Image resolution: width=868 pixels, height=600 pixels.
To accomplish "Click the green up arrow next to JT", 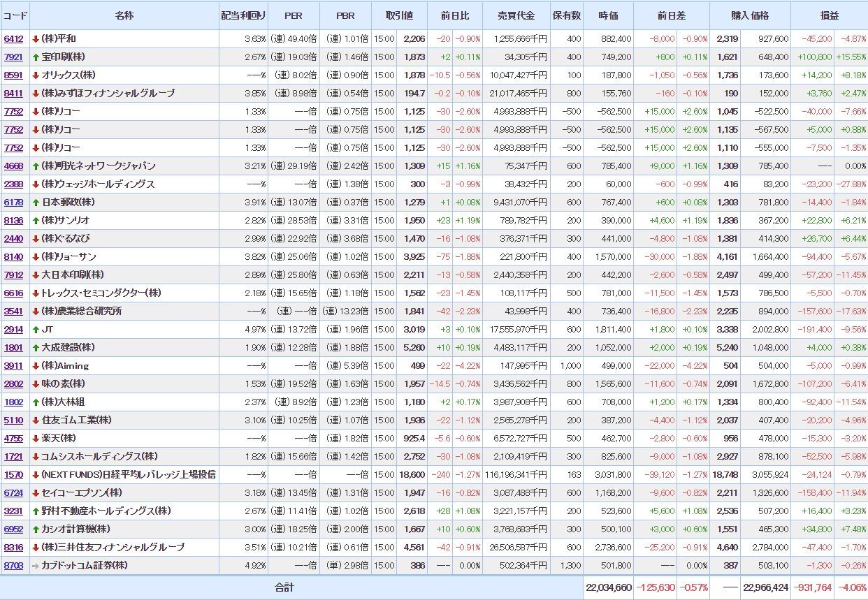I will pos(36,329).
